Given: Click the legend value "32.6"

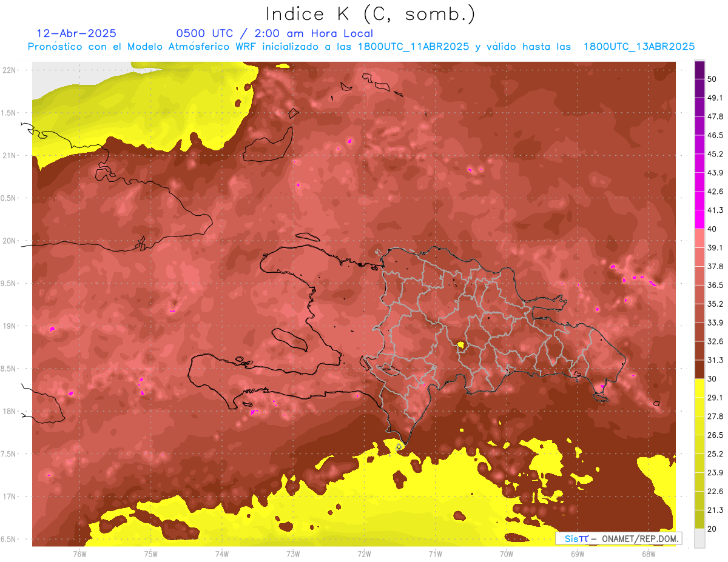Looking at the screenshot, I should tap(715, 341).
